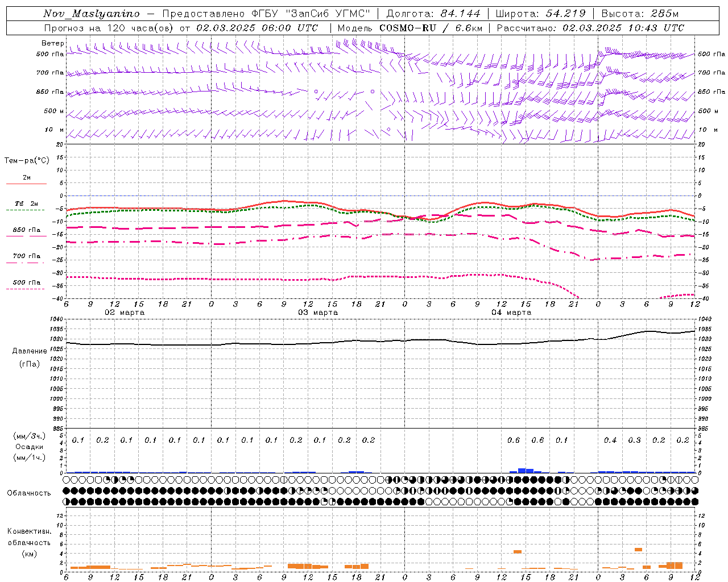Click the Модель COSMO-RU / 6.6км label

click(x=410, y=28)
